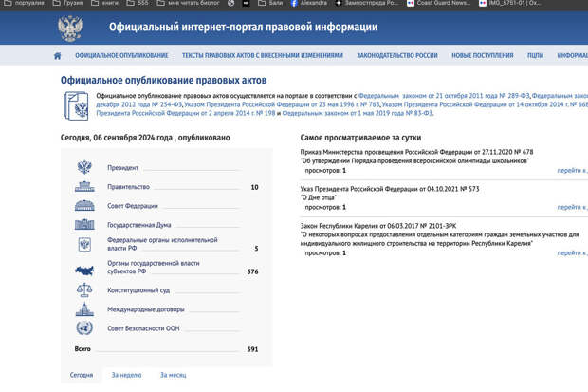Open the книги bookmarks folder
The image size is (588, 392).
pyautogui.click(x=104, y=3)
